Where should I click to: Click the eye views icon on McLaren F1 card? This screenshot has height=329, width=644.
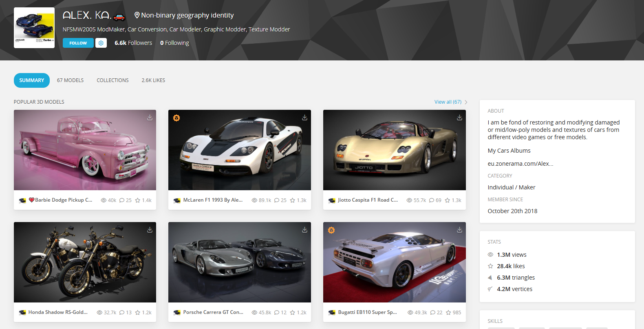coord(254,200)
